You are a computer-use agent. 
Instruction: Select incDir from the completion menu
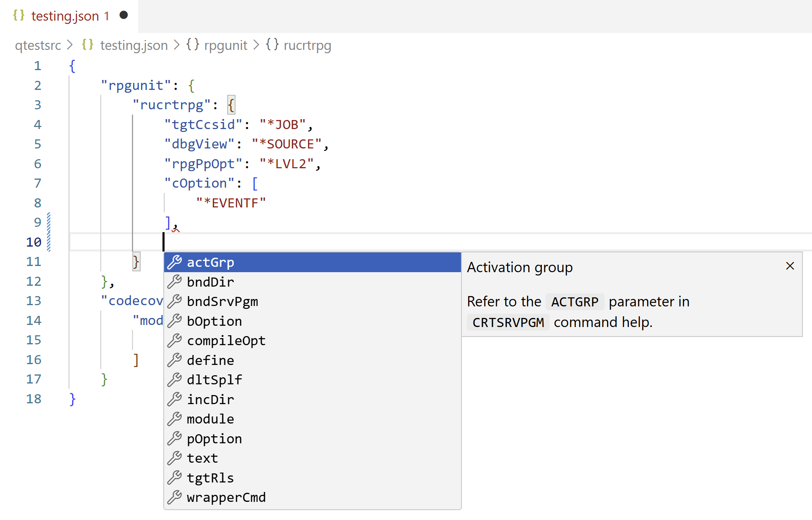coord(210,399)
